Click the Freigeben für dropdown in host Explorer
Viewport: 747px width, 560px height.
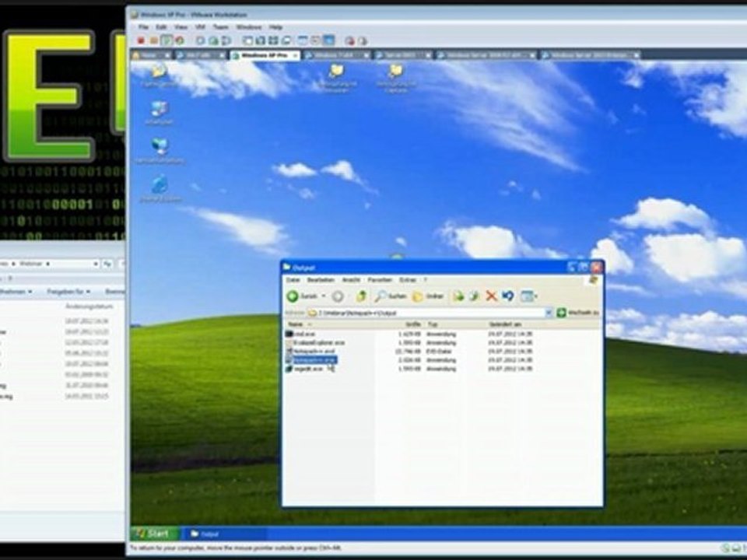pos(68,291)
